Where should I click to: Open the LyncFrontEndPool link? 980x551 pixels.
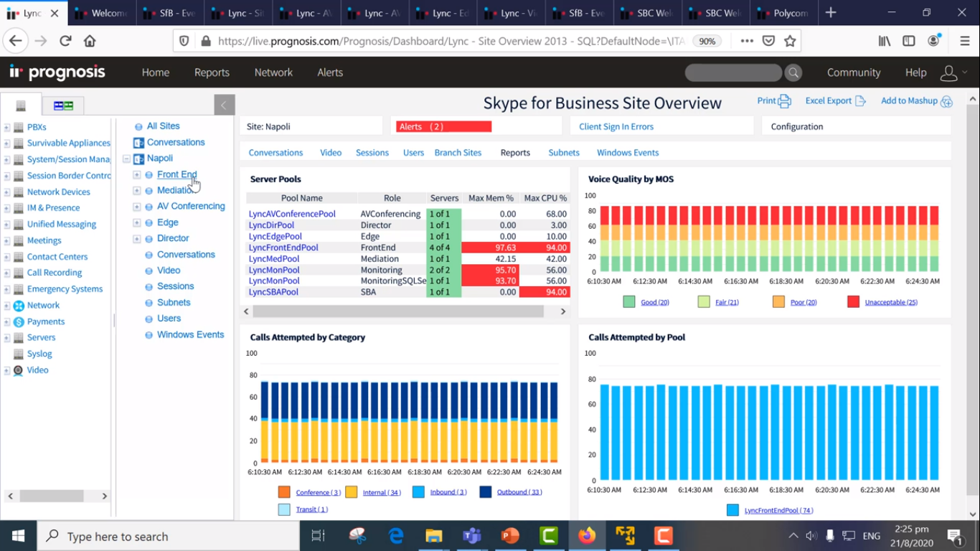(283, 248)
